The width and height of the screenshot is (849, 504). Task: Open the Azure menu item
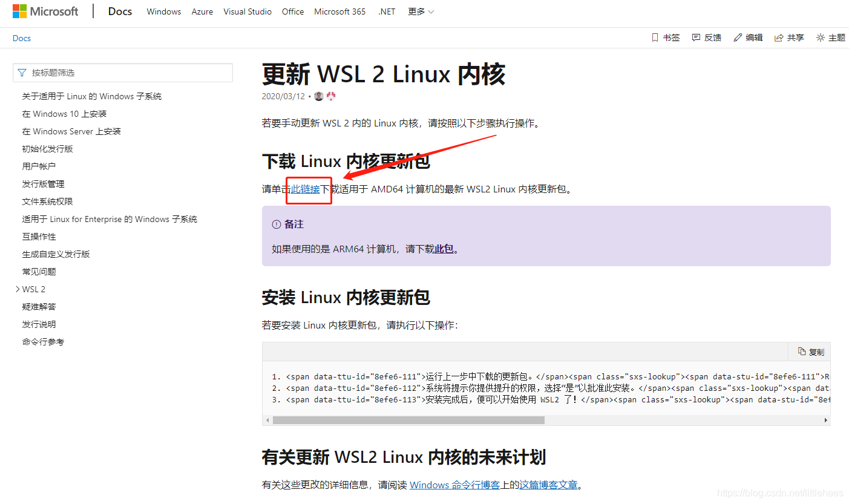point(202,11)
